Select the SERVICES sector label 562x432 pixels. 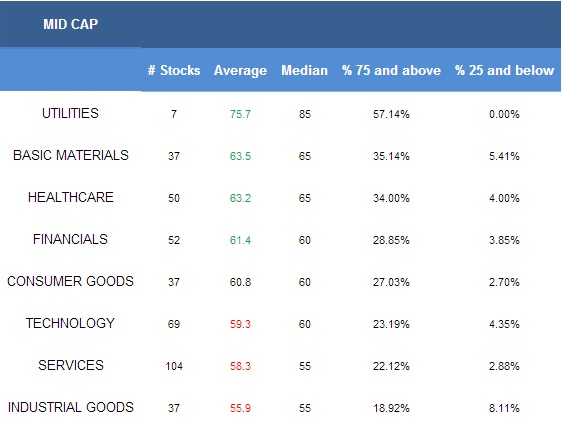coord(71,365)
